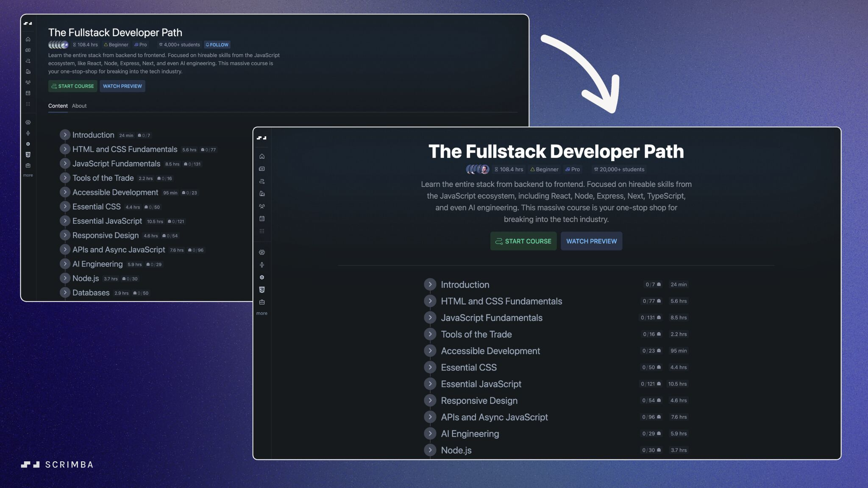Click the dotted grid icon in the front window sidebar
This screenshot has width=868, height=488.
click(x=262, y=231)
